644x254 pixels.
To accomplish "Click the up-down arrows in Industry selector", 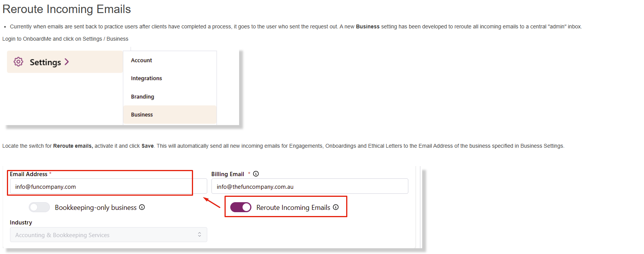I will click(200, 234).
